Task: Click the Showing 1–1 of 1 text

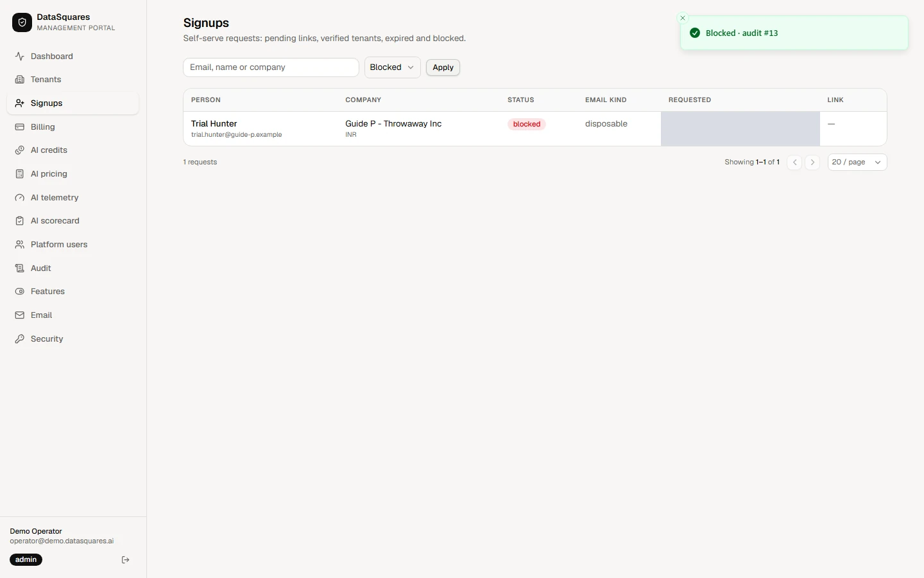Action: coord(752,162)
